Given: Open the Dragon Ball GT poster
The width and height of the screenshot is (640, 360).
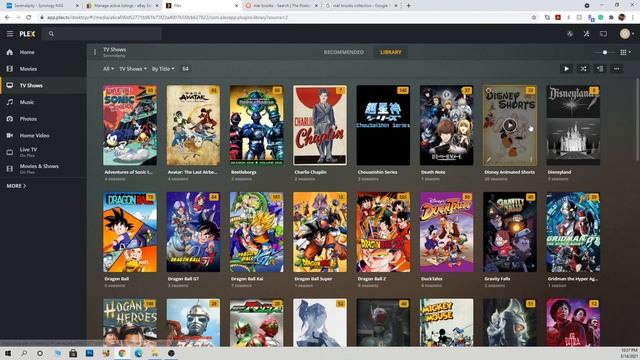Looking at the screenshot, I should click(193, 232).
